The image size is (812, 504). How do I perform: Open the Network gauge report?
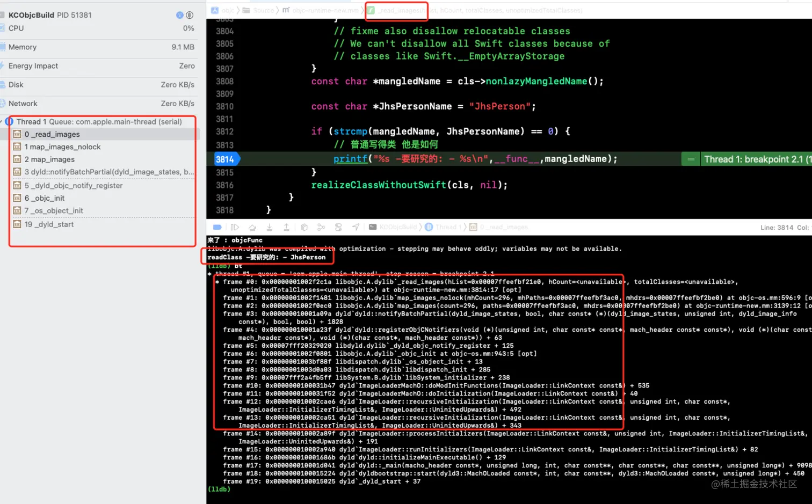[99, 104]
